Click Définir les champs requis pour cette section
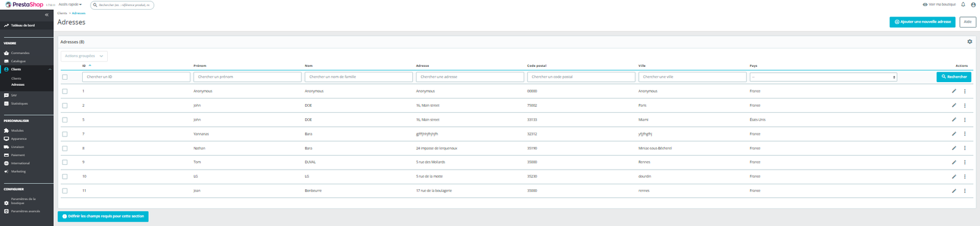 coord(103,216)
